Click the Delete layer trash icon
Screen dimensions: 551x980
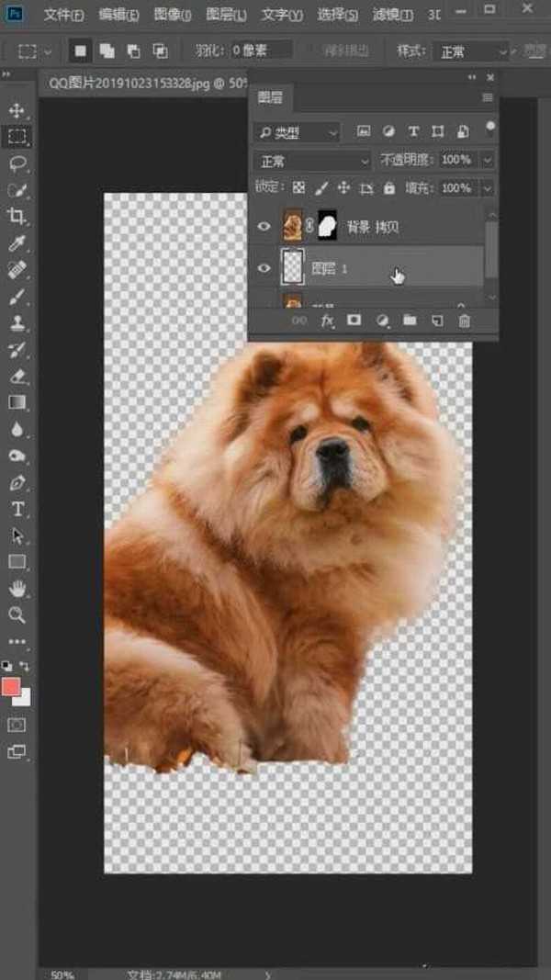click(x=465, y=321)
